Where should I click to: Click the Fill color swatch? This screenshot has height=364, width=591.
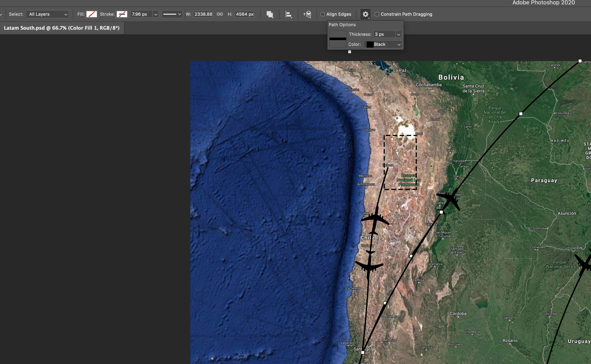click(x=91, y=14)
